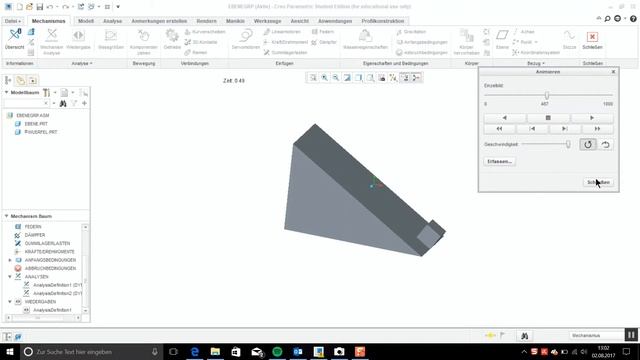Click Koordinatensystem datum tool
Viewport: 640px width, 360px height.
click(536, 53)
